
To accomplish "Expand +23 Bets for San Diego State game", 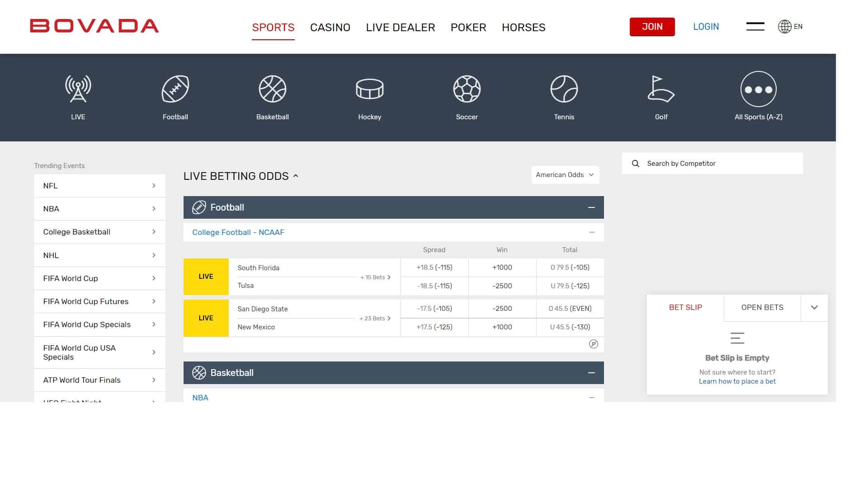I will point(375,319).
